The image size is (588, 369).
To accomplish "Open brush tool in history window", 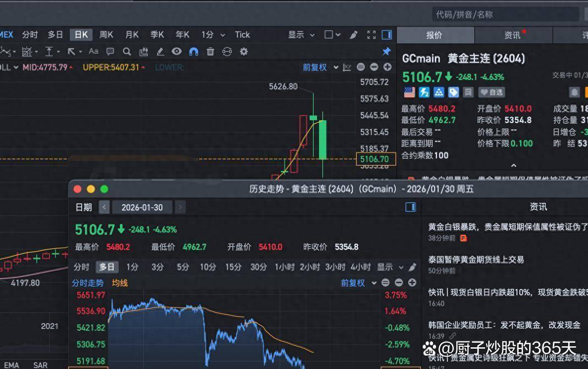I will 412,267.
